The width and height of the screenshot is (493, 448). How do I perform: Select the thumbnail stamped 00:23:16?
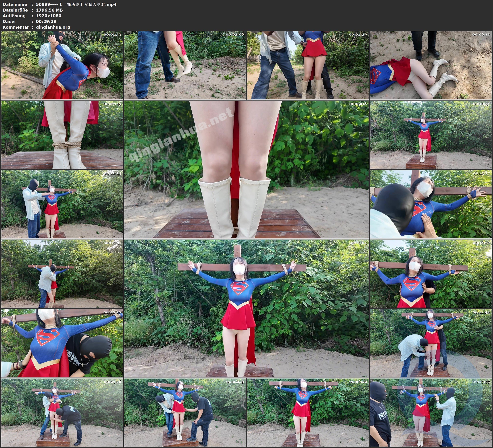[x=62, y=412]
